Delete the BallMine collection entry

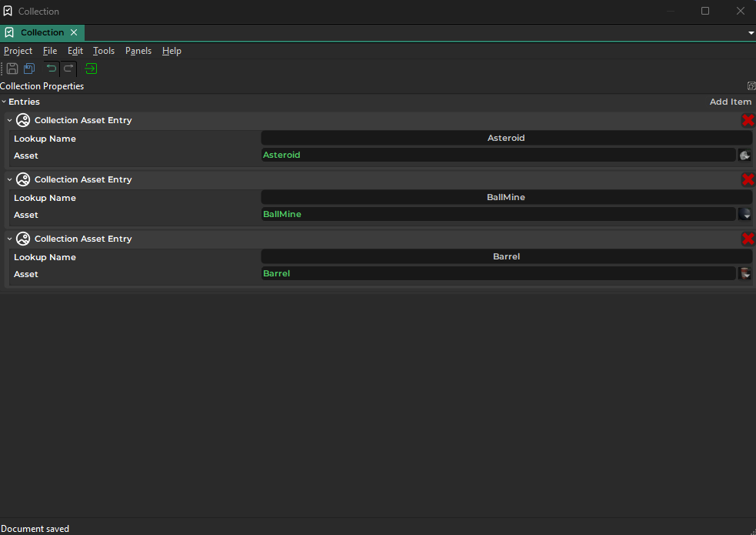click(748, 179)
